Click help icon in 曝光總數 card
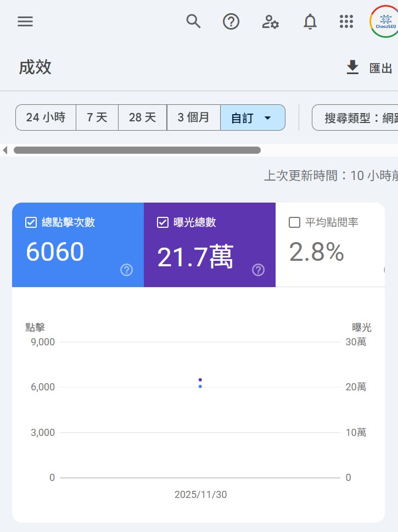 pyautogui.click(x=258, y=270)
